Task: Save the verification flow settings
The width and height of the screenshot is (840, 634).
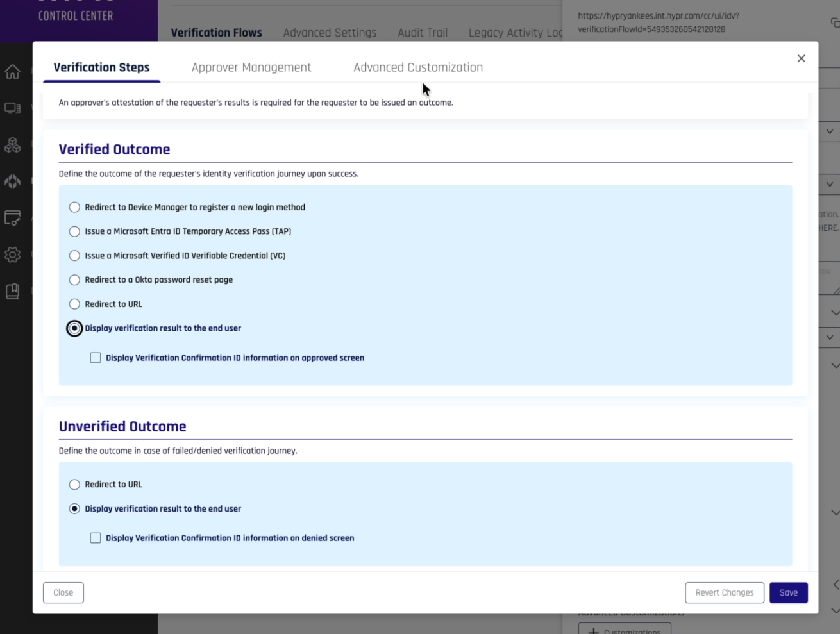Action: click(x=789, y=592)
